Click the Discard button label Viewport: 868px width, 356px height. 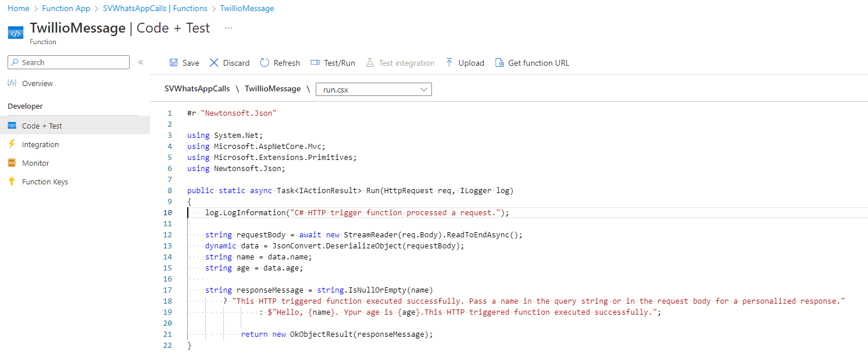coord(237,63)
